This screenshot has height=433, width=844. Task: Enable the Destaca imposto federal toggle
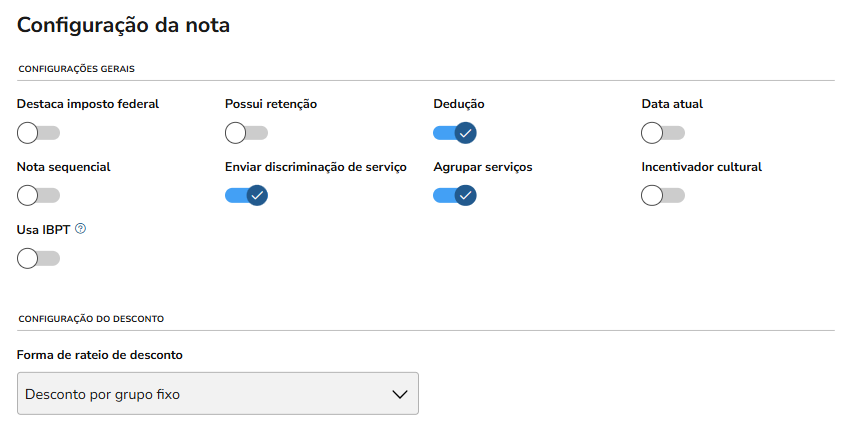coord(38,133)
